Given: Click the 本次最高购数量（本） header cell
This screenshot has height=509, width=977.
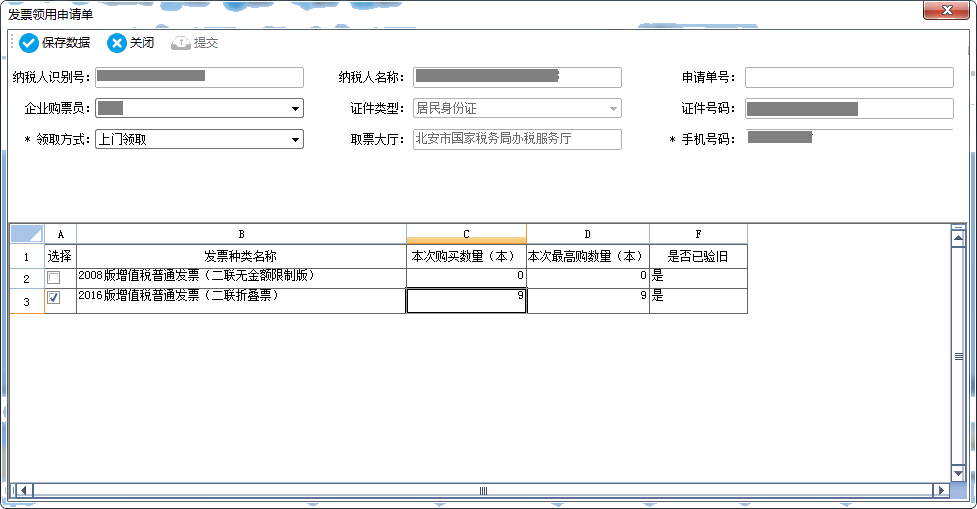Looking at the screenshot, I should (x=588, y=257).
